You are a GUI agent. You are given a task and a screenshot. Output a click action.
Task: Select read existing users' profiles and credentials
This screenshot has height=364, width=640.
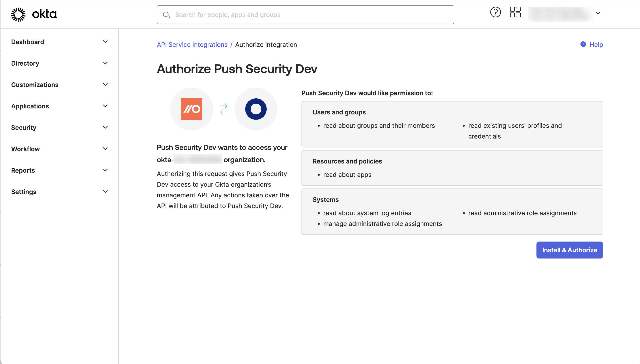point(515,131)
